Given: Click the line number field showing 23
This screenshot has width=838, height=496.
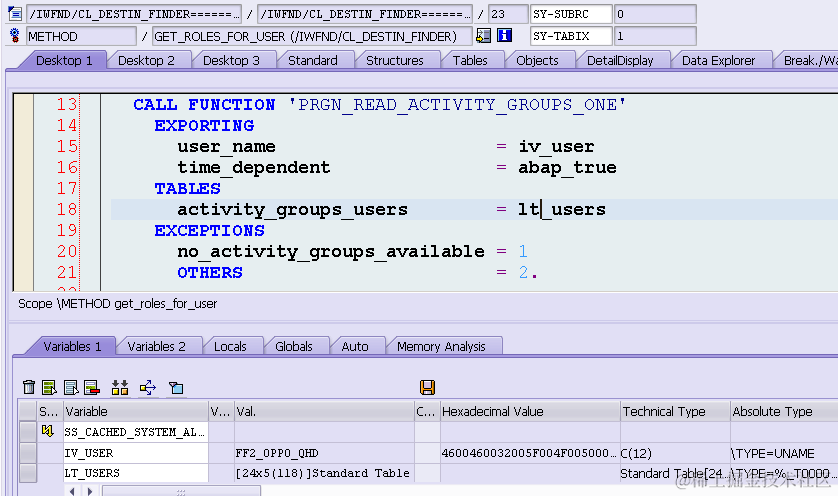Looking at the screenshot, I should [x=508, y=14].
